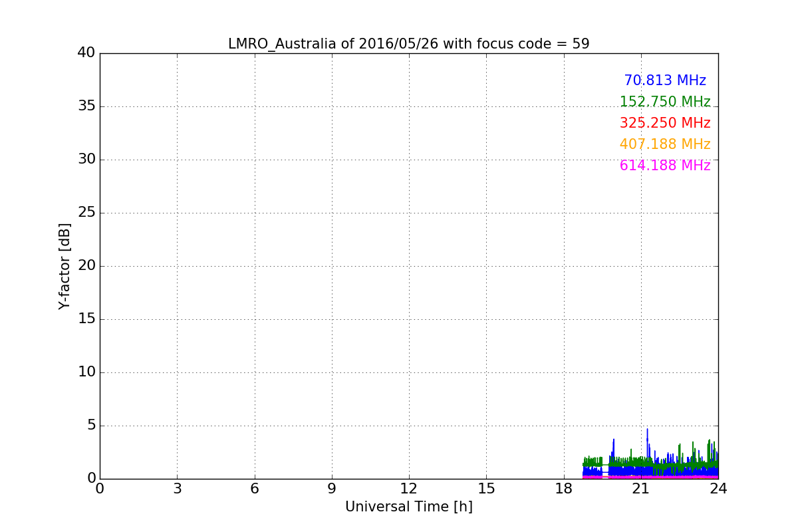Click x-axis tick value 24
Screen dimensions: 798x532
tap(718, 489)
